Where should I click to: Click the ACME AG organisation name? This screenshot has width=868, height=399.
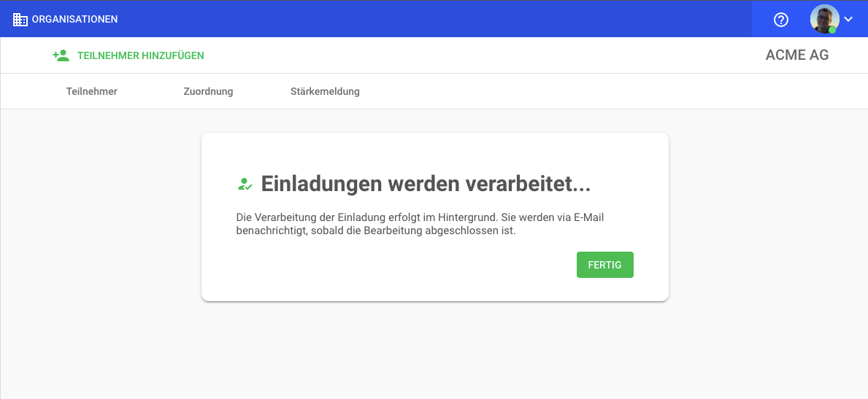pyautogui.click(x=796, y=55)
